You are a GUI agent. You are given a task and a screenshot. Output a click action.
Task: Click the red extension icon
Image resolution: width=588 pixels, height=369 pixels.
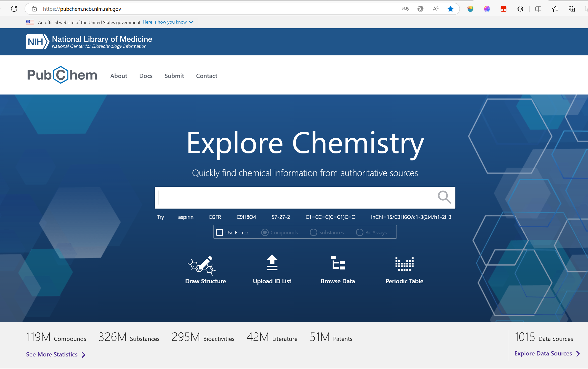(x=503, y=9)
